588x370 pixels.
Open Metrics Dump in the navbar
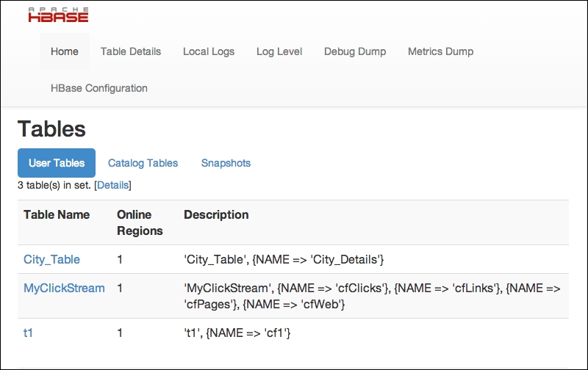point(440,51)
